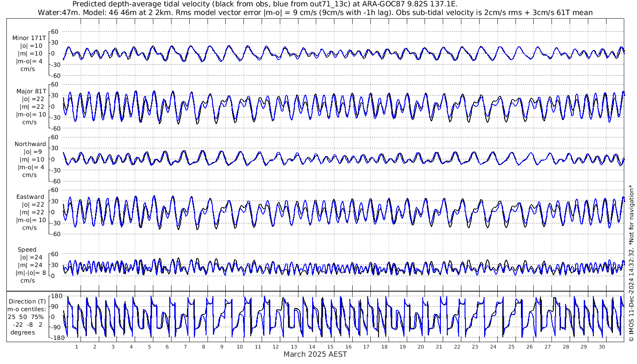Click the 'Direction (T)' panel label
The width and height of the screenshot is (637, 364).
(28, 301)
